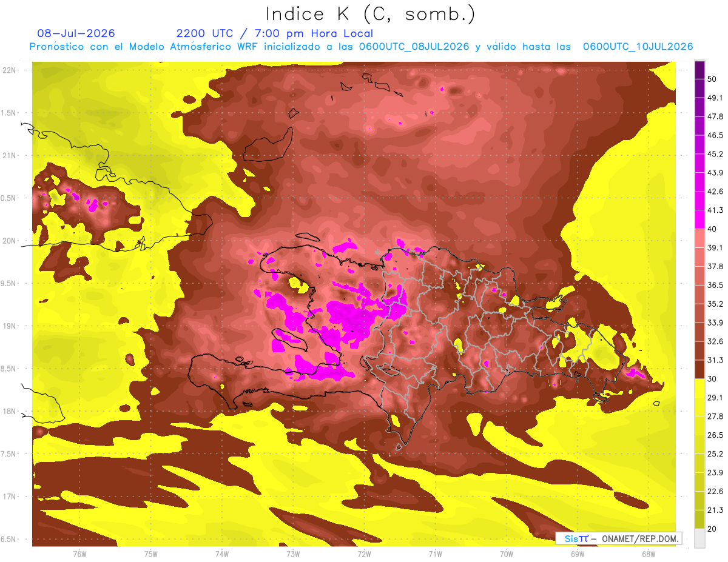Click the "Indice K (C, somb.)" title
Screen dimensions: 728x562
[x=371, y=14]
